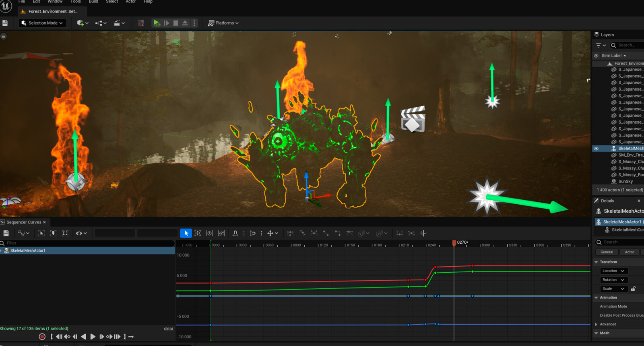
Task: Save curves using Sequencer Curves save icon
Action: [x=6, y=233]
